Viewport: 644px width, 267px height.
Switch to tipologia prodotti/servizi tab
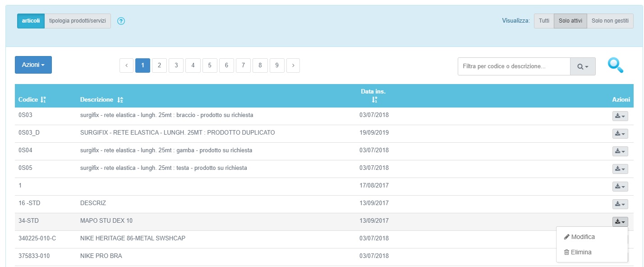78,21
